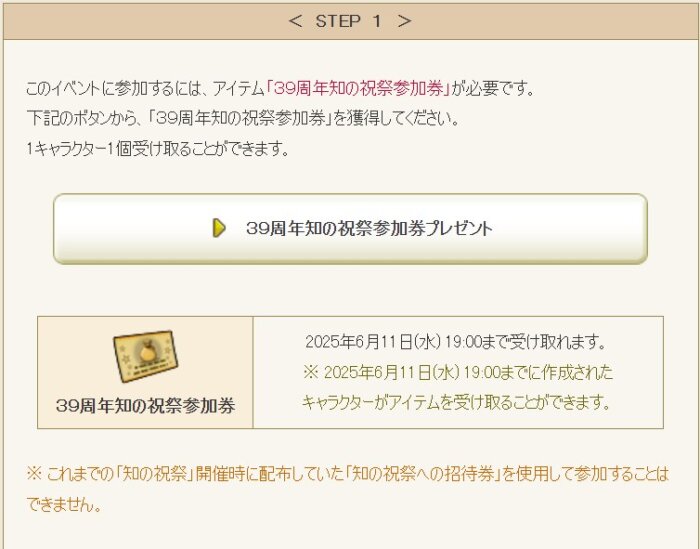Click the green ※ 2025年6月11日 note line
Screen dimensions: 700x549
tap(458, 372)
